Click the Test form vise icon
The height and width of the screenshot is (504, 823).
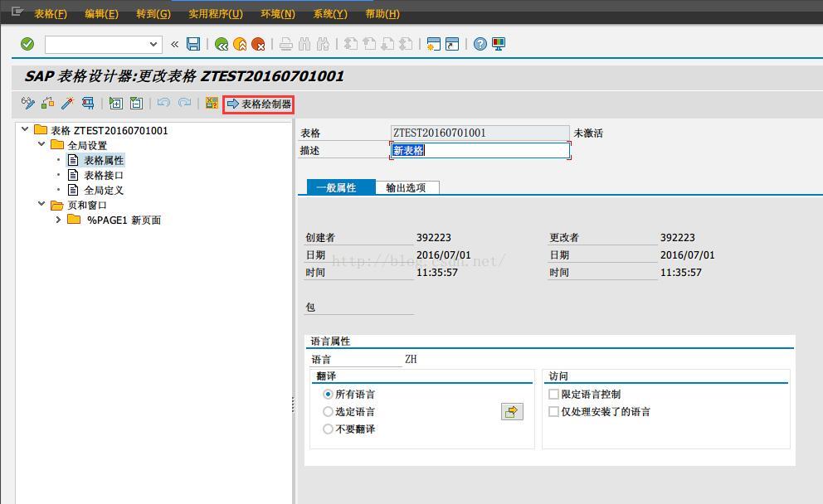point(88,104)
